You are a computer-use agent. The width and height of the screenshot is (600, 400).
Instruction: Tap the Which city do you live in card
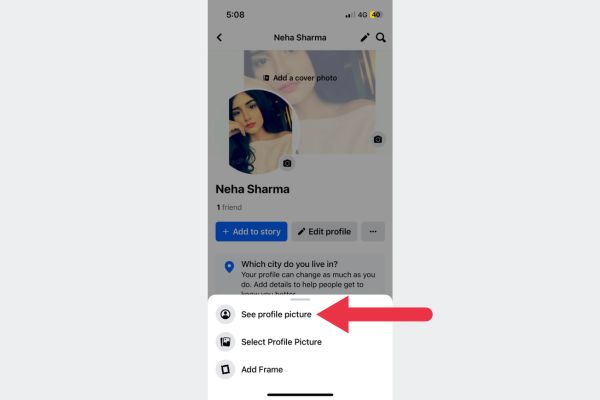click(300, 274)
